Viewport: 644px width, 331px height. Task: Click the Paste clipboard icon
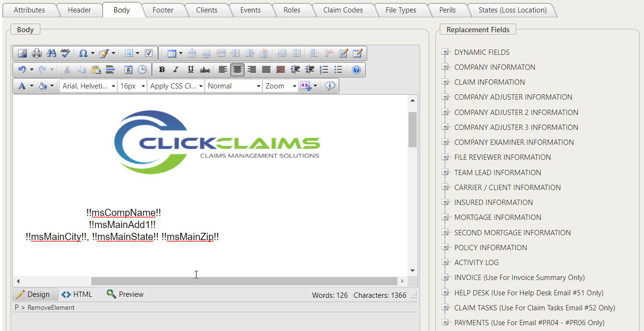click(96, 70)
